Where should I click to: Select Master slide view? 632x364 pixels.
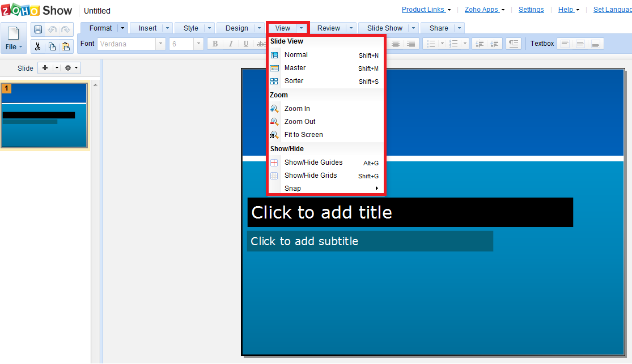point(325,68)
